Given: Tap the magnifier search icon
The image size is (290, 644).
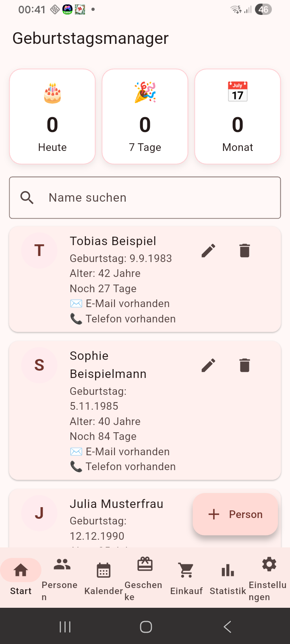Looking at the screenshot, I should [x=27, y=198].
